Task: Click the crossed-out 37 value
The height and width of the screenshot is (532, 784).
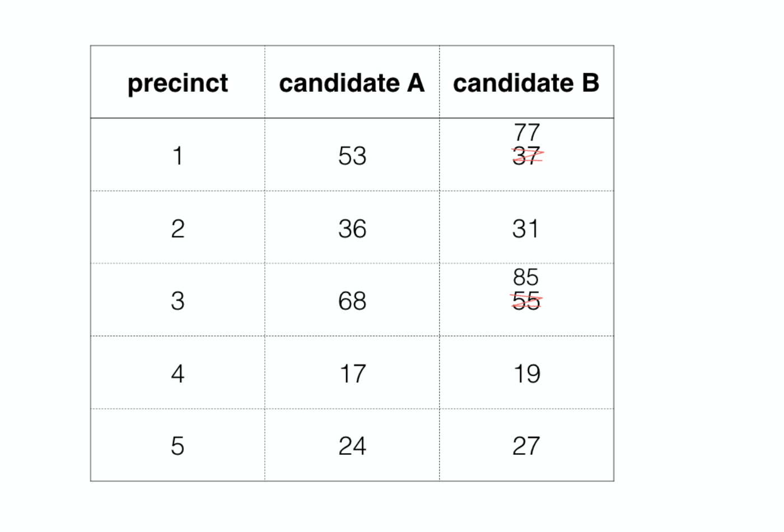Action: (527, 156)
